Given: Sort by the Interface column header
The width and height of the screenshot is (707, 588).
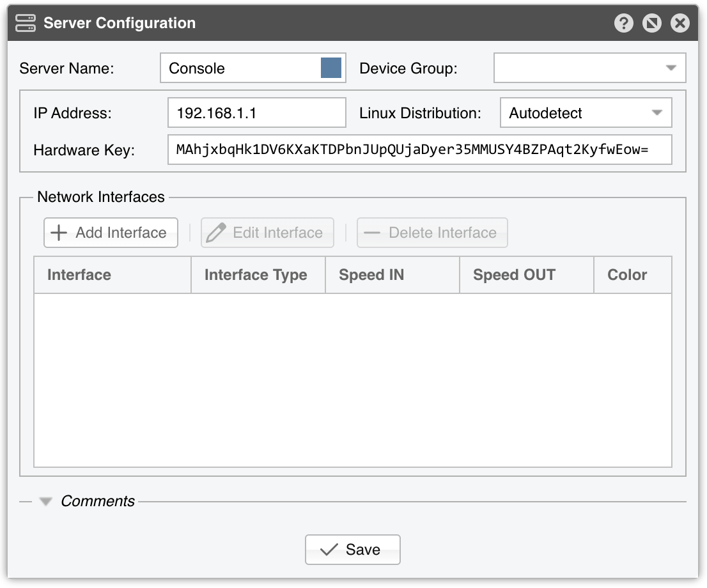Looking at the screenshot, I should coord(113,275).
